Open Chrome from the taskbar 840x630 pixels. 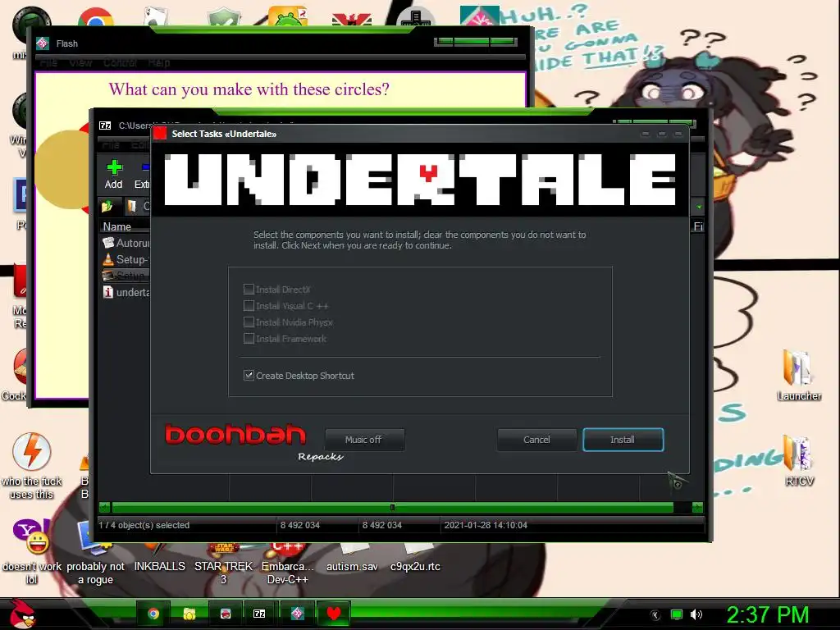pos(153,614)
